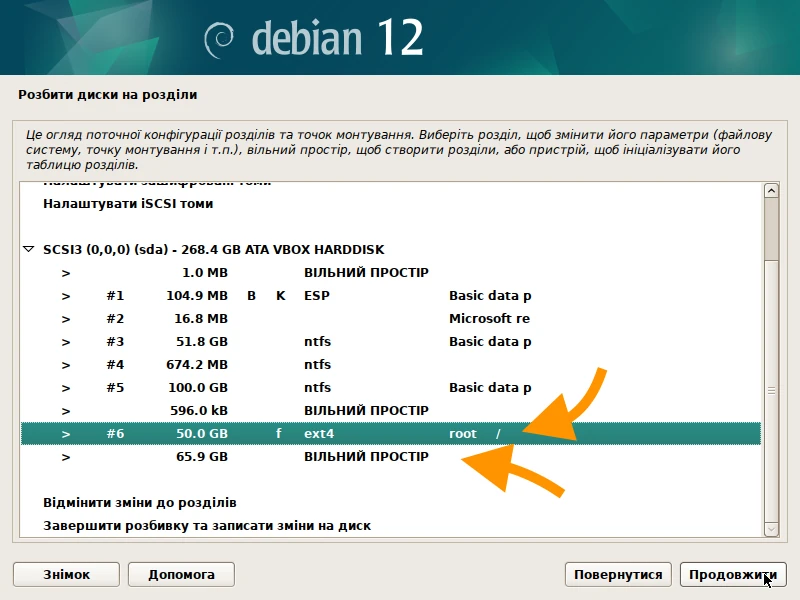The image size is (800, 600).
Task: Select 'Налаштувати iSCSI томи' option
Action: click(x=391, y=204)
